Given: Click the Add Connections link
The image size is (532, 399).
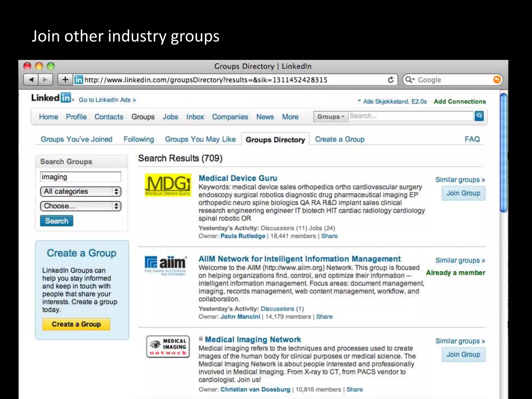Looking at the screenshot, I should (460, 101).
